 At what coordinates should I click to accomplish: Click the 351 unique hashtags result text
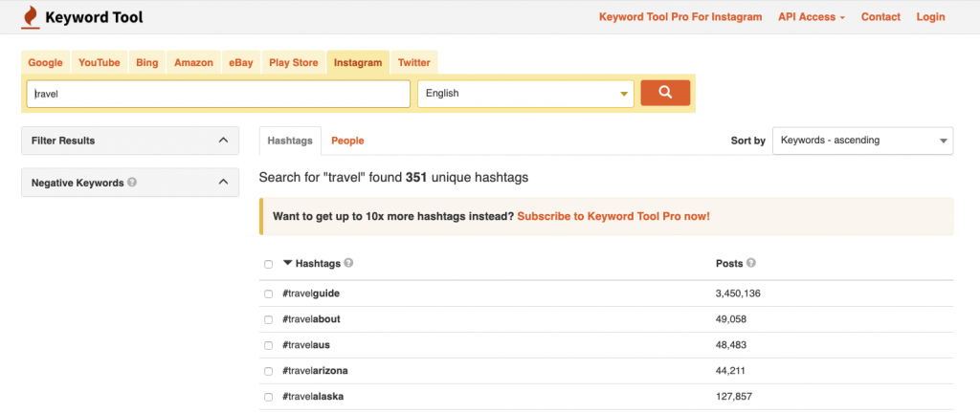point(393,178)
